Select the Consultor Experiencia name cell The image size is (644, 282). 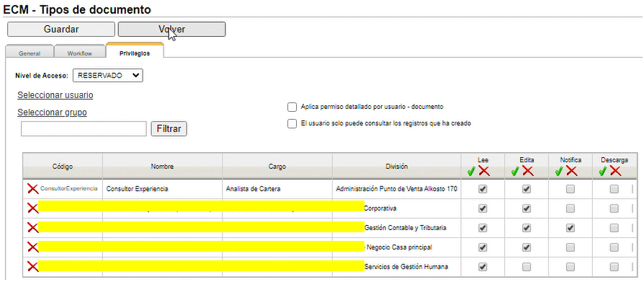[x=162, y=189]
